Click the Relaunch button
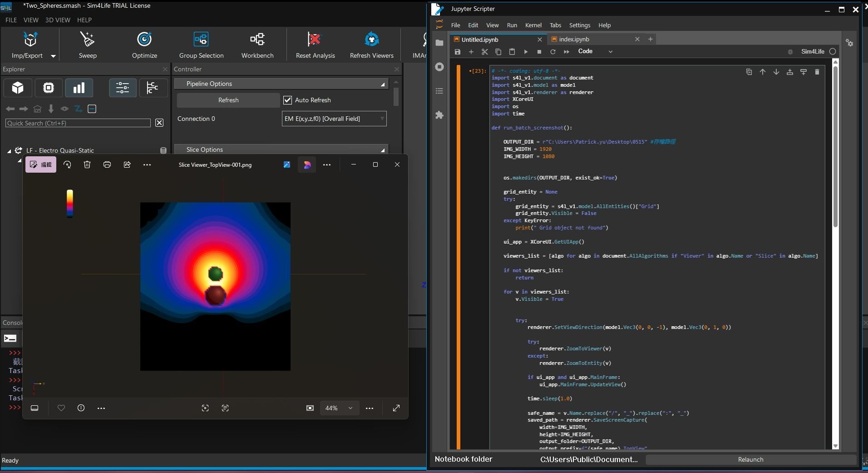The height and width of the screenshot is (473, 868). (750, 459)
